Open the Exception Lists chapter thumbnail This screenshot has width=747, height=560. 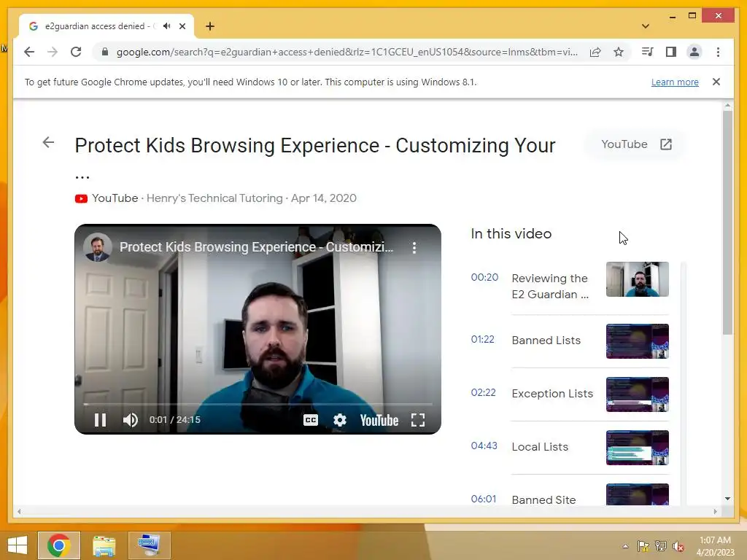click(637, 394)
